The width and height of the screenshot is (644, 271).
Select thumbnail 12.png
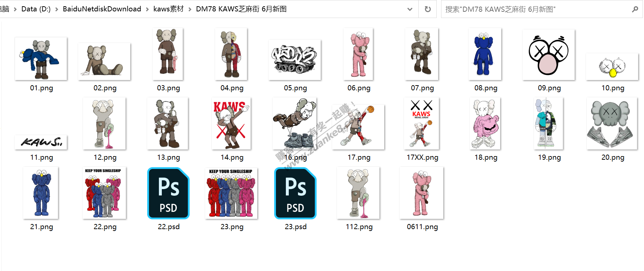tap(105, 123)
